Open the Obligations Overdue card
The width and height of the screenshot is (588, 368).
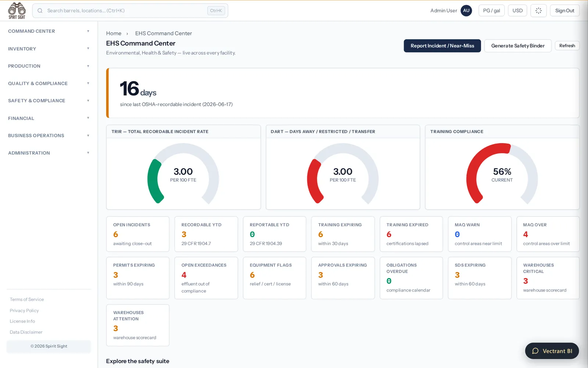click(411, 278)
